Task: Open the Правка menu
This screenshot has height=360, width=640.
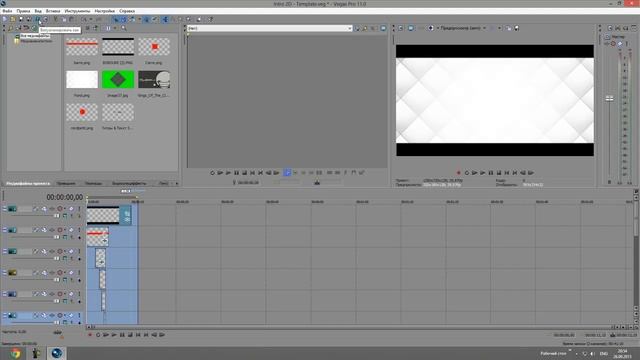Action: (23, 11)
